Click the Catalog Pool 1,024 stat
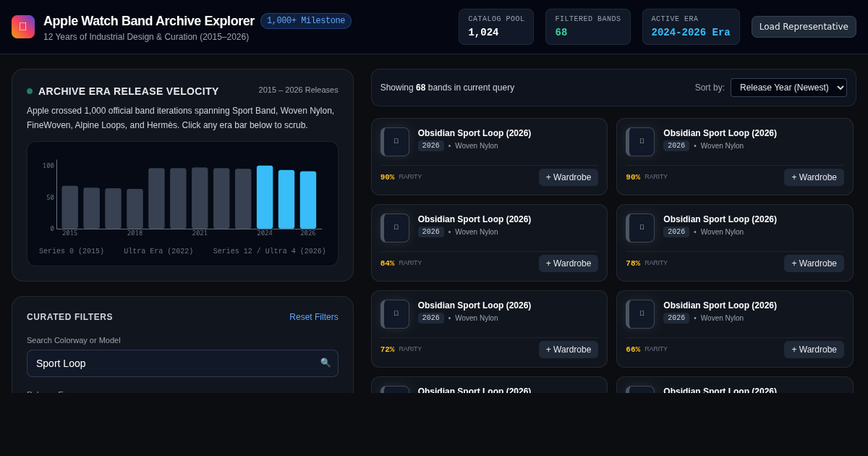 (x=496, y=27)
